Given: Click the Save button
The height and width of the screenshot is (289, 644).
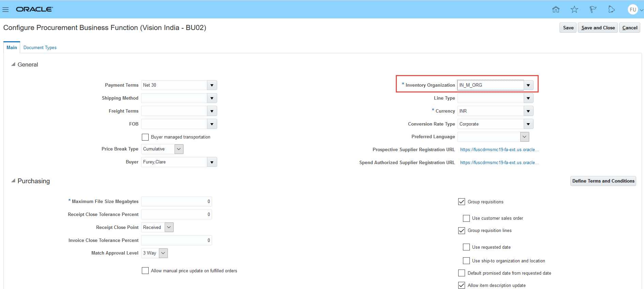Looking at the screenshot, I should 568,28.
